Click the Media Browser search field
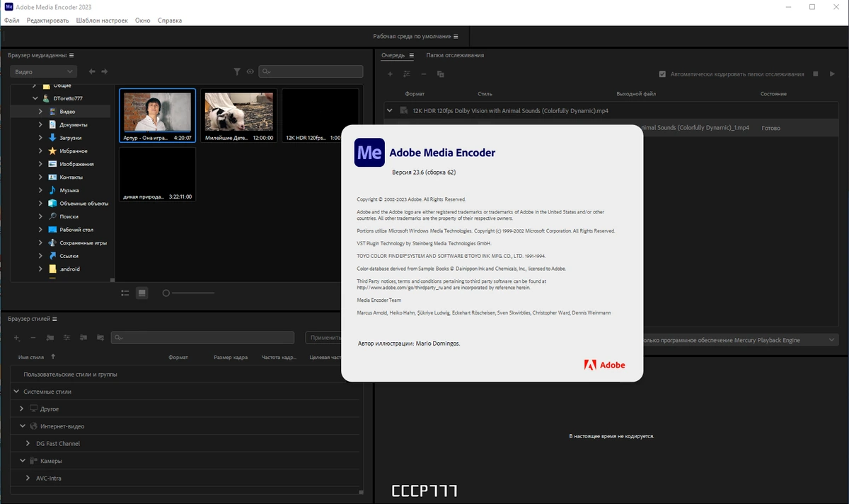This screenshot has width=849, height=504. coord(311,71)
